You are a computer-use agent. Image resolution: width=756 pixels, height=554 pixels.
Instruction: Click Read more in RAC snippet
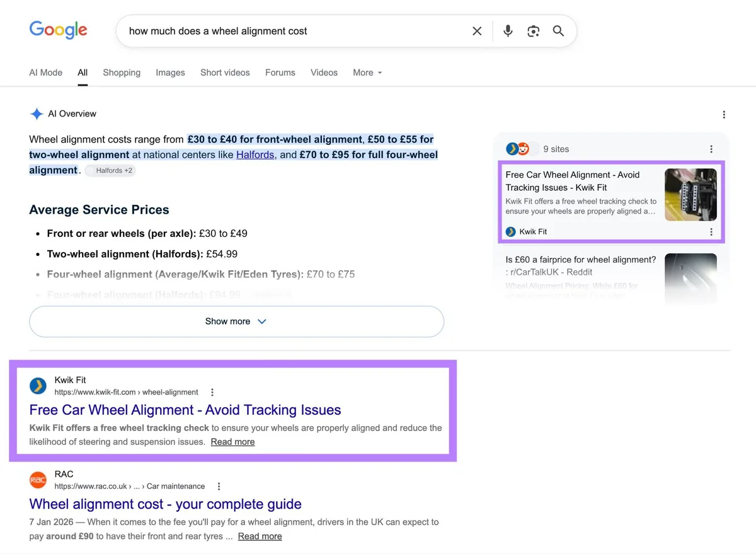pos(260,536)
